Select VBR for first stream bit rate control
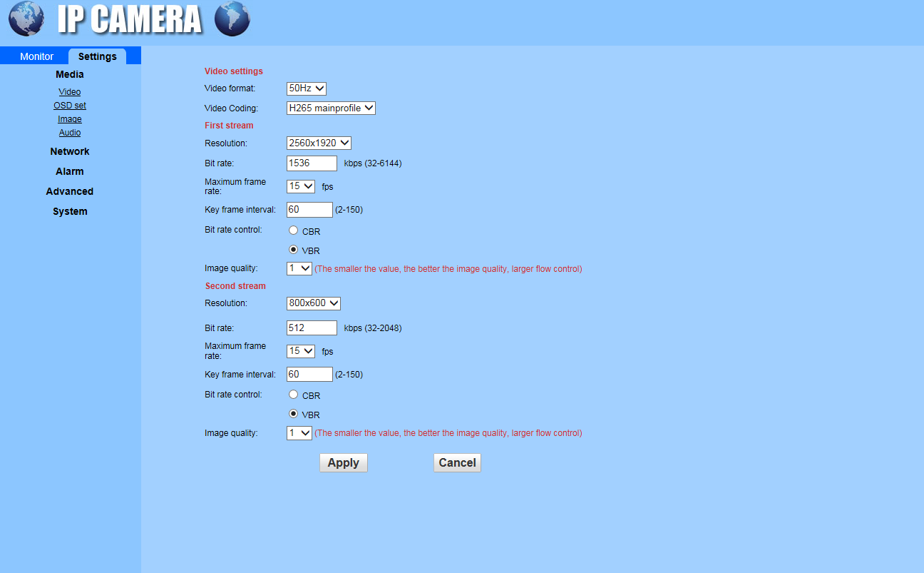The image size is (924, 573). click(293, 250)
